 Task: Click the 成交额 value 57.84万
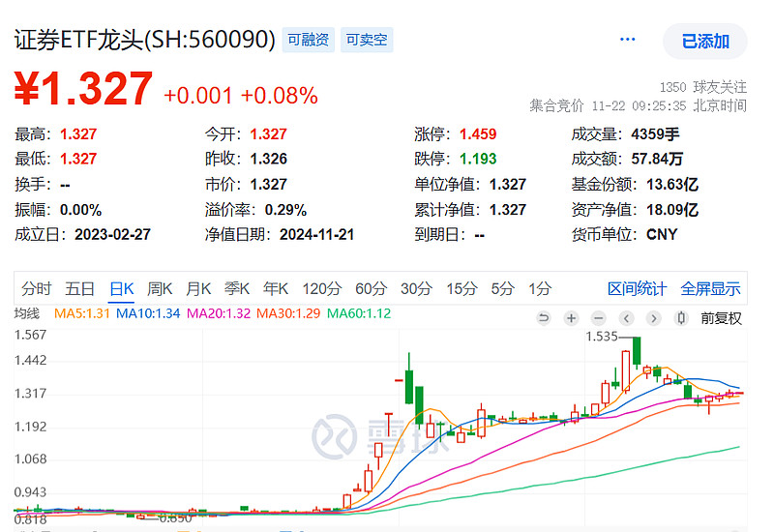[x=657, y=159]
